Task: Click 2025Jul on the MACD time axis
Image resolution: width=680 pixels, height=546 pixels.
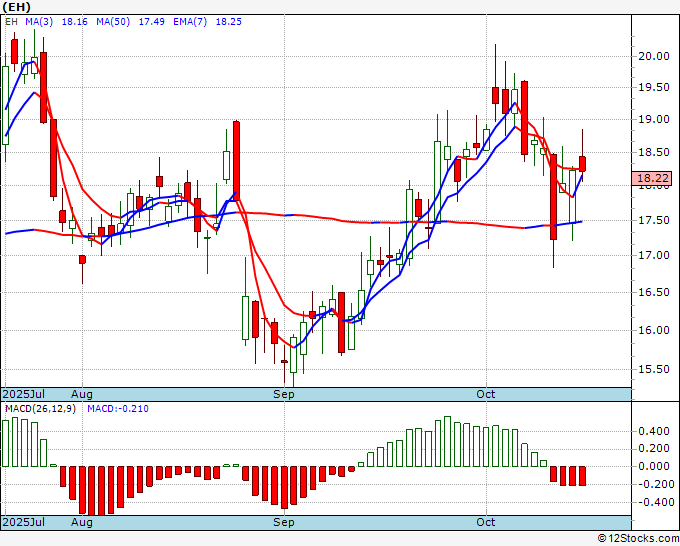Action: pos(23,522)
